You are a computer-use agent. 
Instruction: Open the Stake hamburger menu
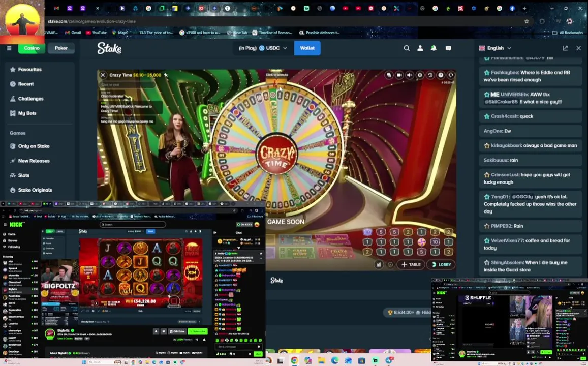click(x=9, y=48)
